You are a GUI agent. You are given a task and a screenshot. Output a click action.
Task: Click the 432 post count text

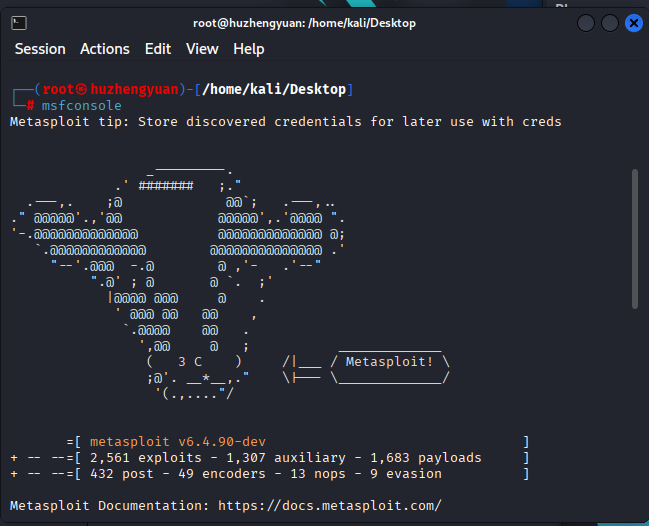point(122,474)
